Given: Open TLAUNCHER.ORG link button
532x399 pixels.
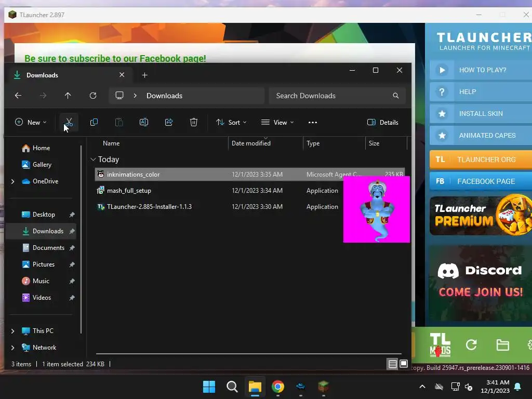Looking at the screenshot, I should [481, 159].
